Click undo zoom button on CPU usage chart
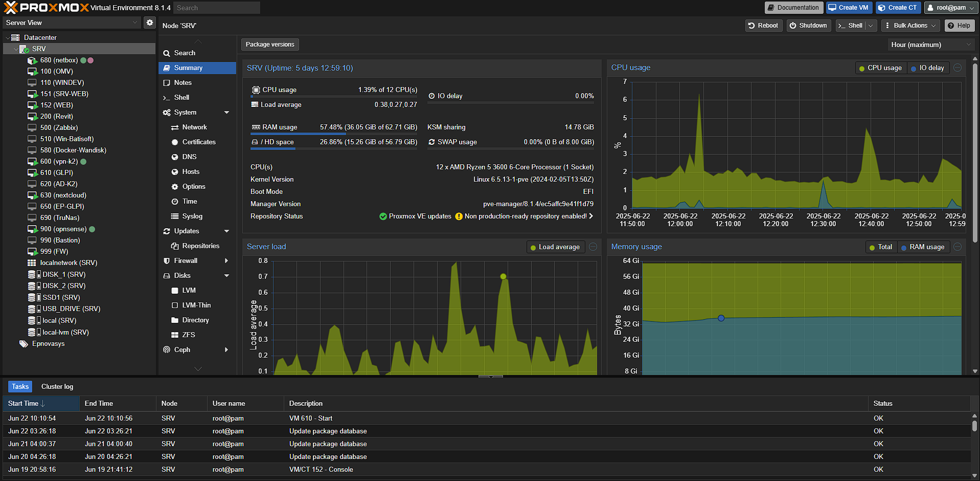This screenshot has height=481, width=980. point(958,68)
